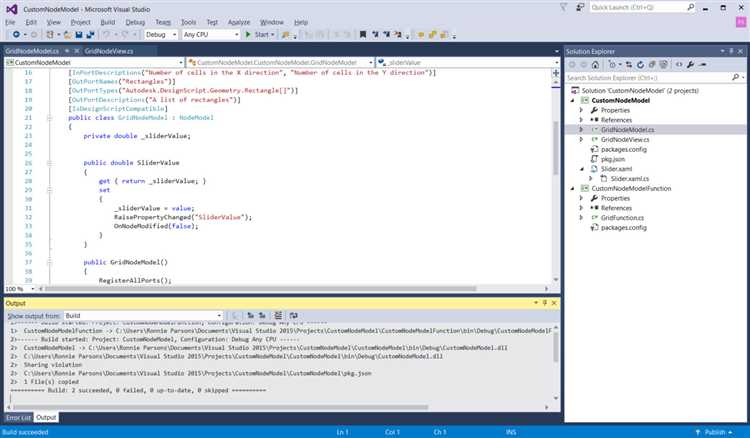Click the code editor horizontal scrollbar

261,289
